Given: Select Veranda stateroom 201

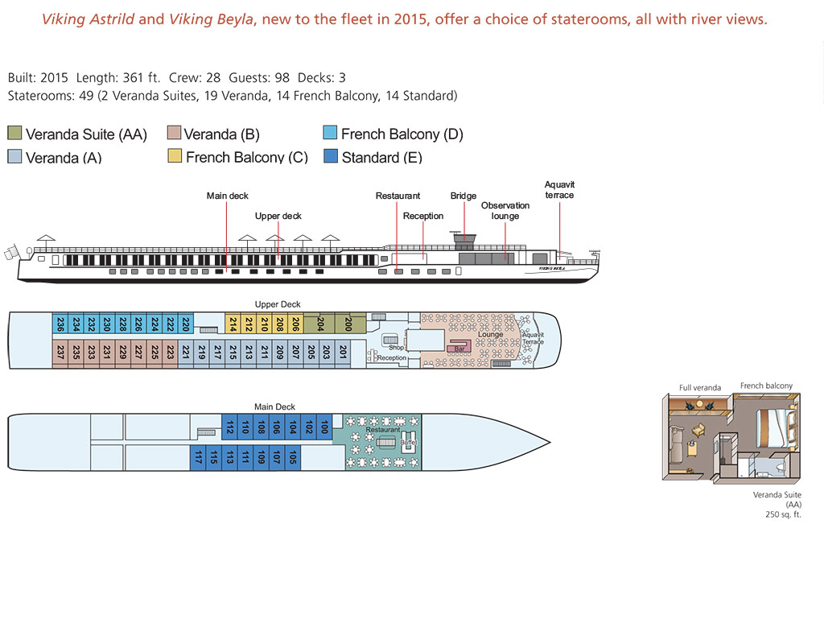Looking at the screenshot, I should (x=343, y=353).
